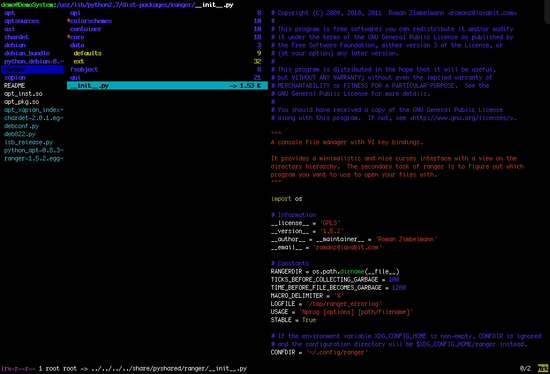550x374 pixels.
Task: Click the gnu.org/licenses URL in the preview
Action: [x=463, y=118]
